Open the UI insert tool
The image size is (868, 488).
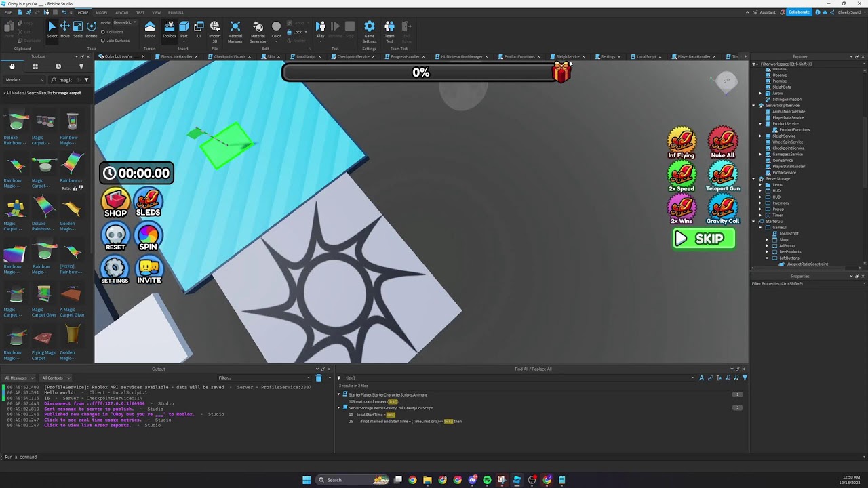point(199,29)
